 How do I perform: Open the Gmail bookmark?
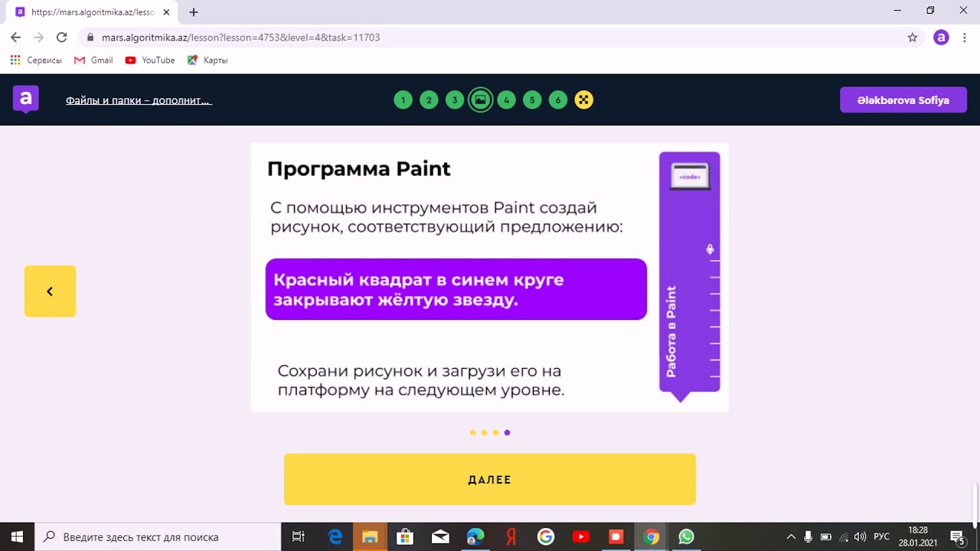click(x=93, y=60)
